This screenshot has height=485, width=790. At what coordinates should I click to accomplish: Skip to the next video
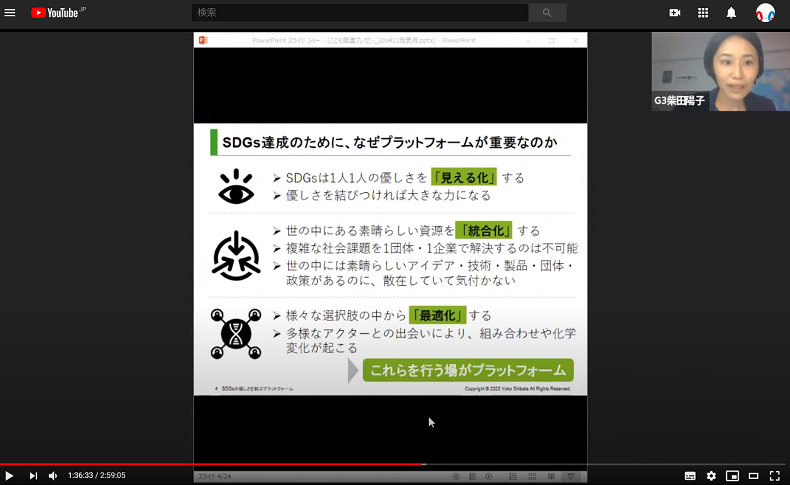tap(32, 475)
